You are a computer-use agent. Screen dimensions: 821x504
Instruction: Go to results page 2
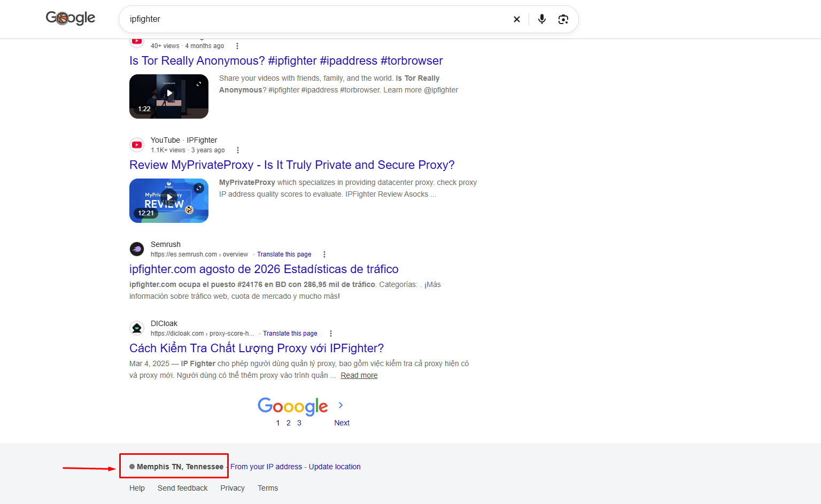click(x=289, y=423)
